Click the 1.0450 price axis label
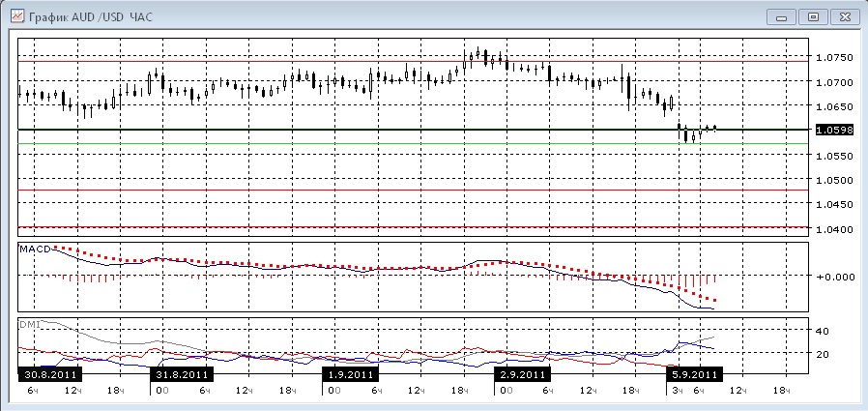This screenshot has height=411, width=868. [x=835, y=204]
